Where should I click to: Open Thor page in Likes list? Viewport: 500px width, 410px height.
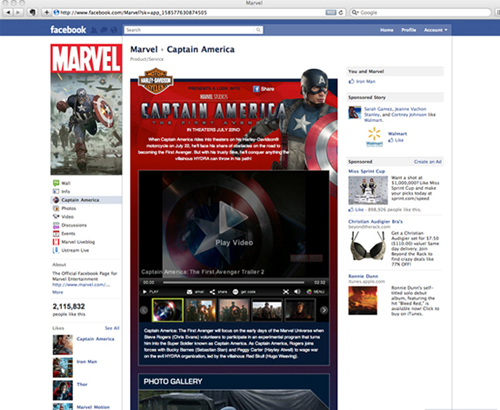(x=82, y=384)
